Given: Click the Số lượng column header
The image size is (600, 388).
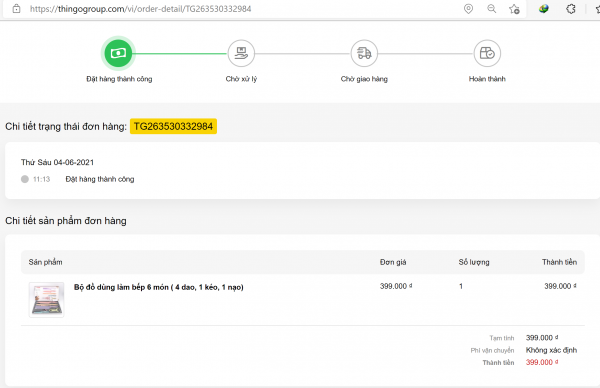Looking at the screenshot, I should [474, 262].
